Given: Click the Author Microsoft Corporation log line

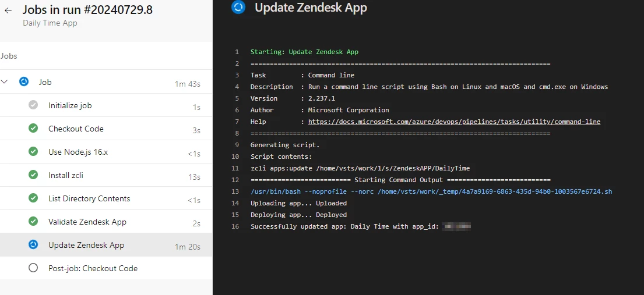Looking at the screenshot, I should pos(319,110).
